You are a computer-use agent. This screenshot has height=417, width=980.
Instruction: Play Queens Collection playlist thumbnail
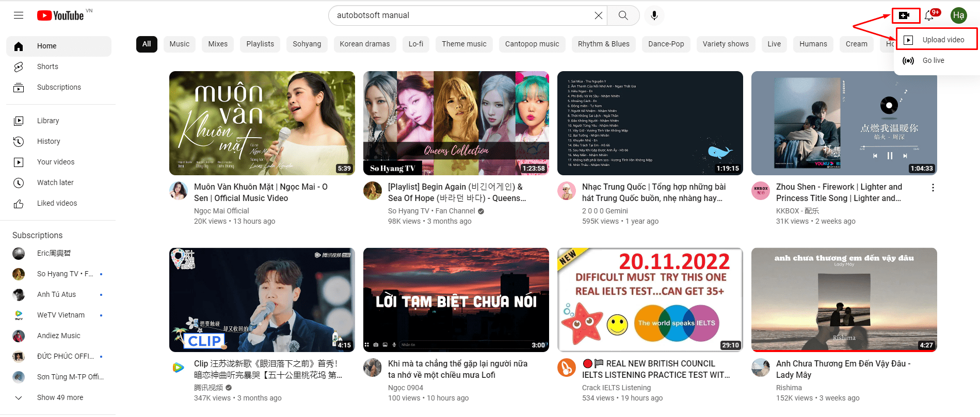click(456, 123)
